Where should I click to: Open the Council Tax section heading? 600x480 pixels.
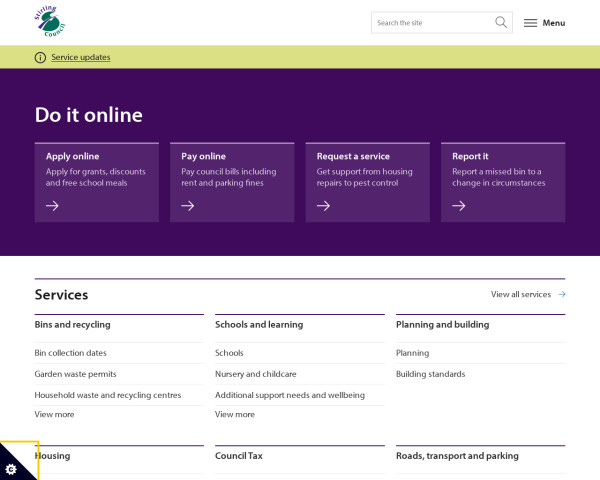[239, 456]
